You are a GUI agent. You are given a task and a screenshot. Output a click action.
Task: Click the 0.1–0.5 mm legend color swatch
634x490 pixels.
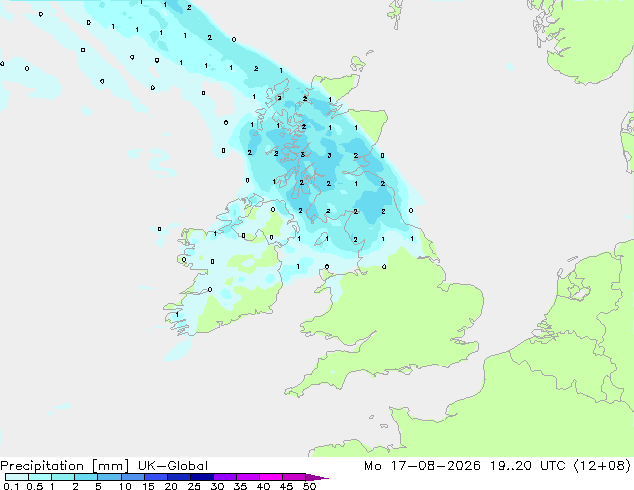click(17, 477)
